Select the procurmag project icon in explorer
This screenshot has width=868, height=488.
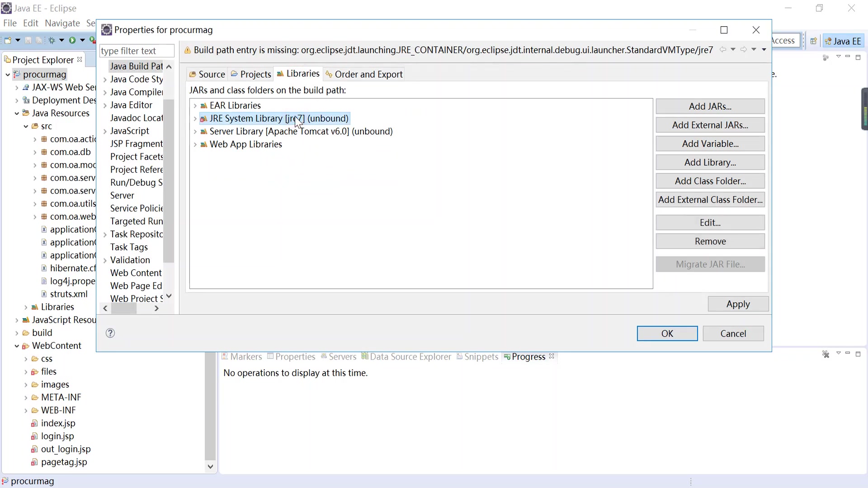(17, 74)
